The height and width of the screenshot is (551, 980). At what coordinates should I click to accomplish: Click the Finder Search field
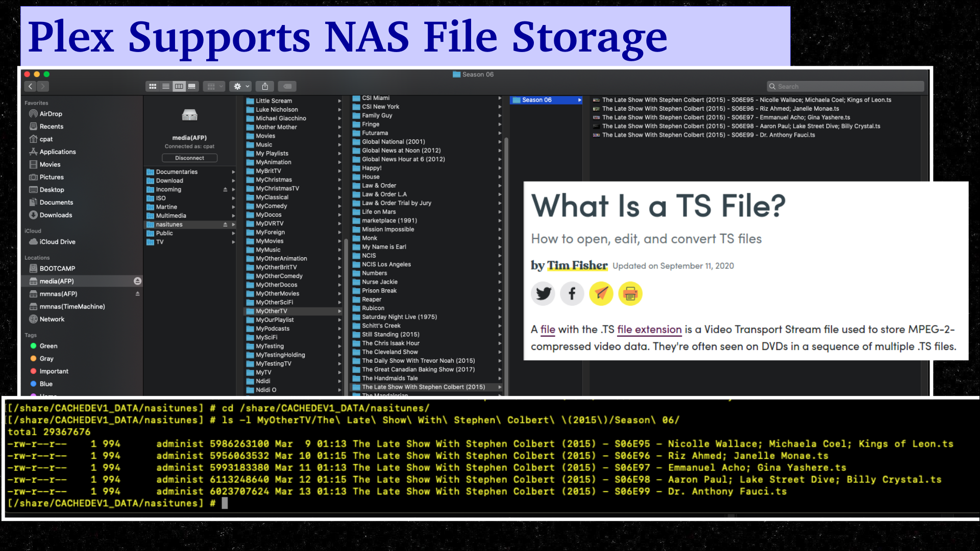tap(845, 87)
